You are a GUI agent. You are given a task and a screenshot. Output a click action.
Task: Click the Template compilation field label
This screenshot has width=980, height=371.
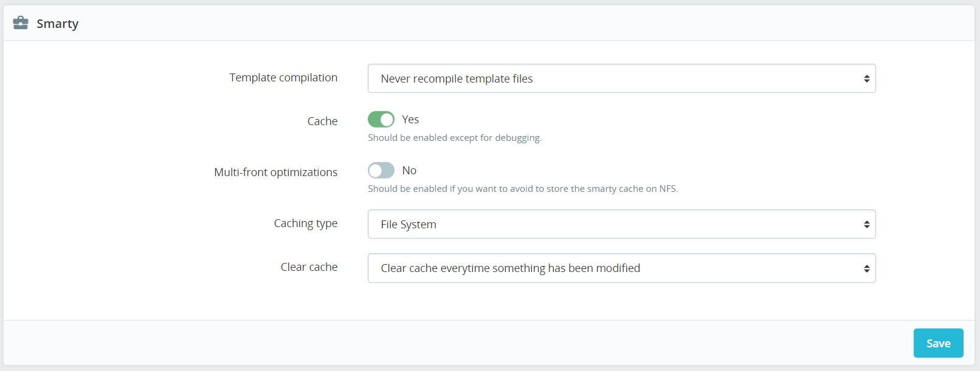283,78
